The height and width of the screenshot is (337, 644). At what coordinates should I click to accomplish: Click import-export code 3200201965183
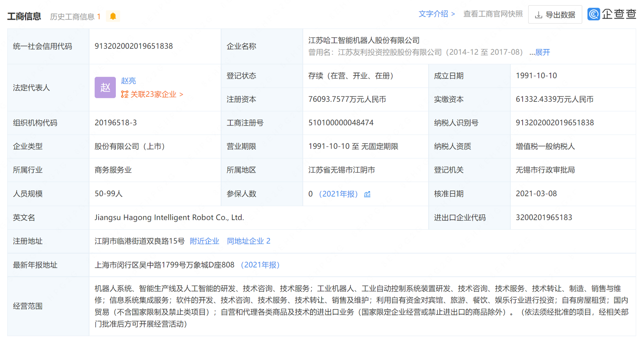pos(544,217)
